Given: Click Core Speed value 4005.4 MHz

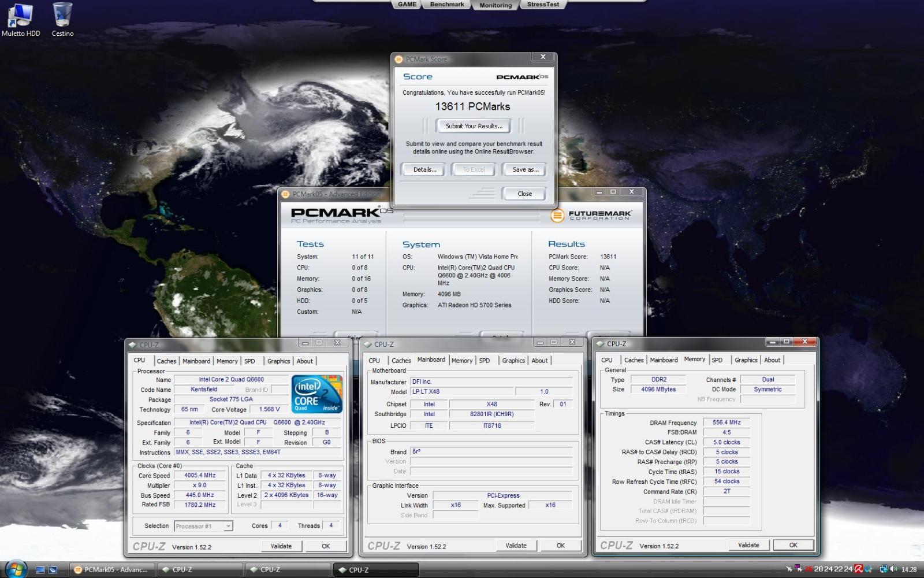Looking at the screenshot, I should [200, 475].
